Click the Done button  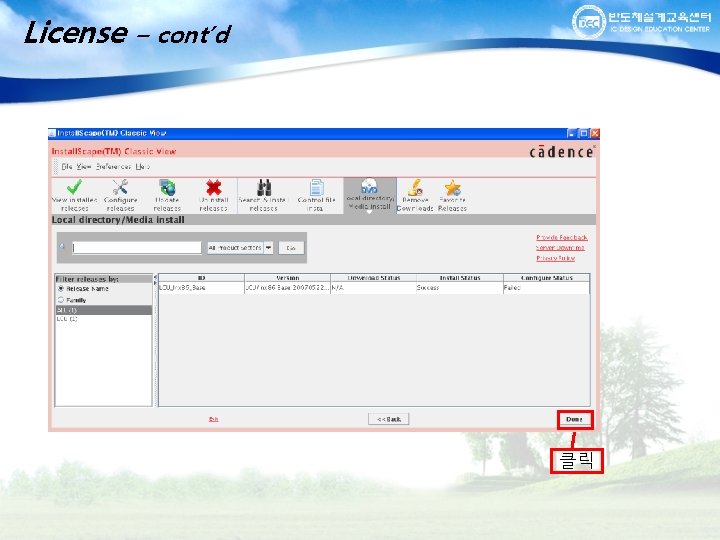click(574, 420)
